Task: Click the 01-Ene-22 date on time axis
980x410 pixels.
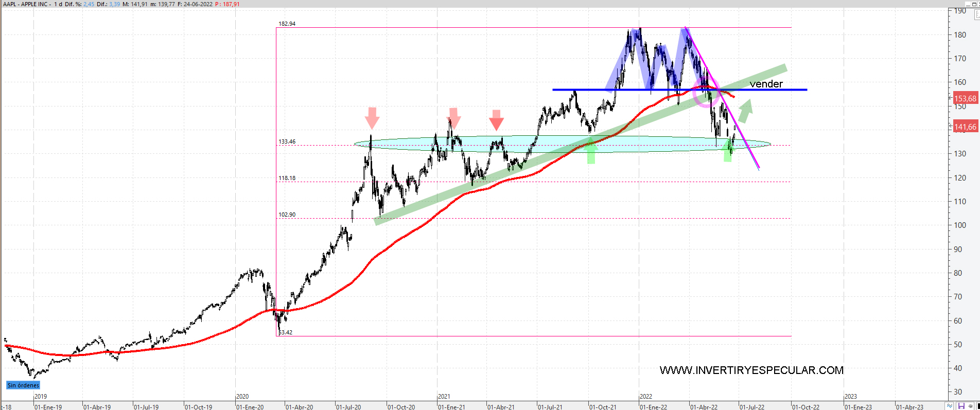Action: coord(653,407)
